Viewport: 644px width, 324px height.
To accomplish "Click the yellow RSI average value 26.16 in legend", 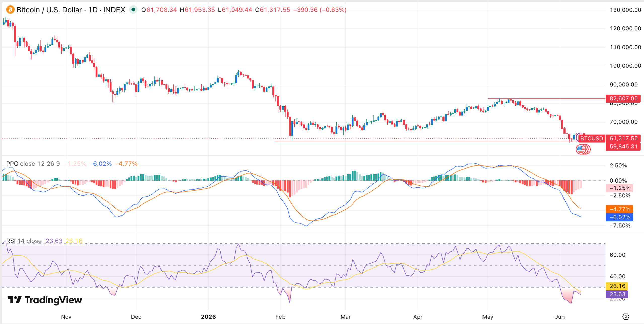I will pyautogui.click(x=74, y=241).
